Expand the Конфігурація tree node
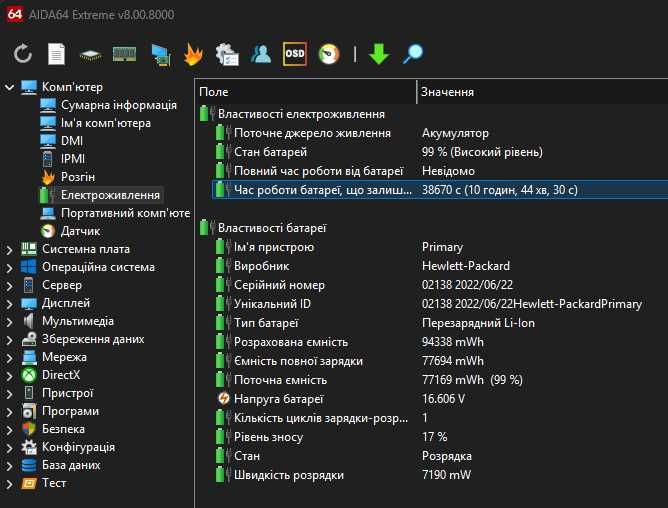 (x=9, y=447)
